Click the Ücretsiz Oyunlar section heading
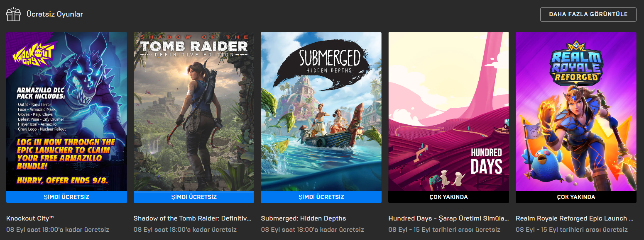644x240 pixels. [x=55, y=14]
